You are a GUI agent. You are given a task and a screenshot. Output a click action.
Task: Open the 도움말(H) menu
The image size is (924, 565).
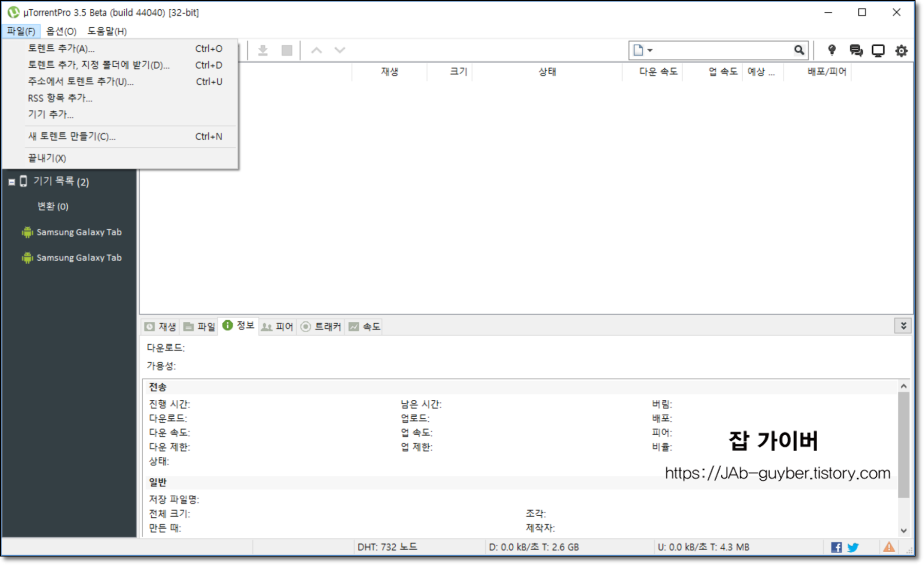(x=107, y=31)
